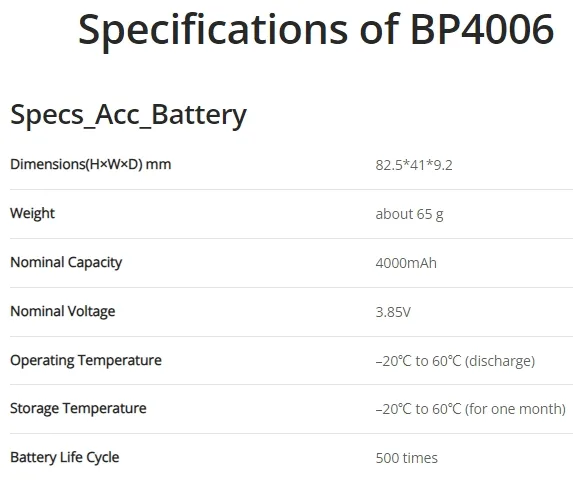
Task: Click the Dimensions(H×W×D) mm label
Action: (91, 164)
